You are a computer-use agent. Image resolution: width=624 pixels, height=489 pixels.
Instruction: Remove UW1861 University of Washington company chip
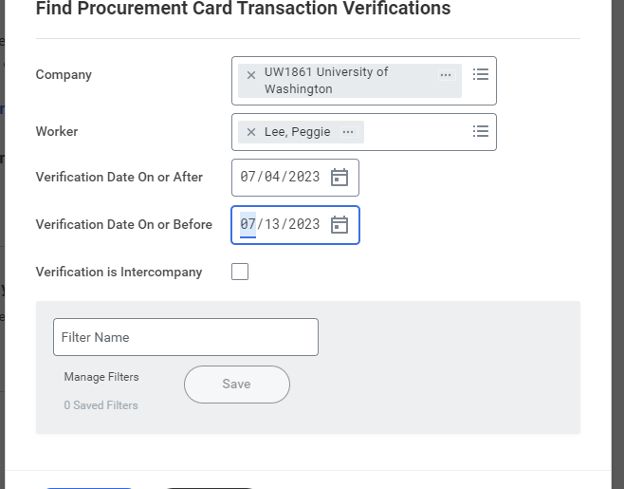point(251,75)
